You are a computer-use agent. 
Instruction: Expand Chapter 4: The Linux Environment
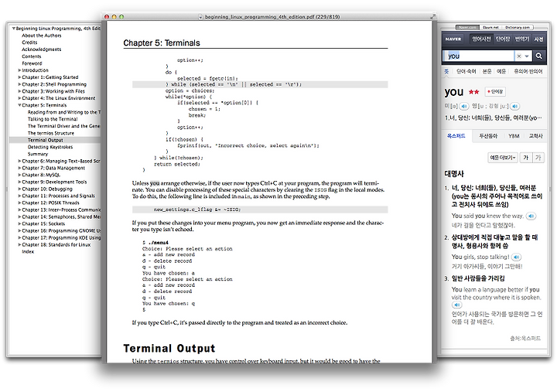(x=19, y=98)
